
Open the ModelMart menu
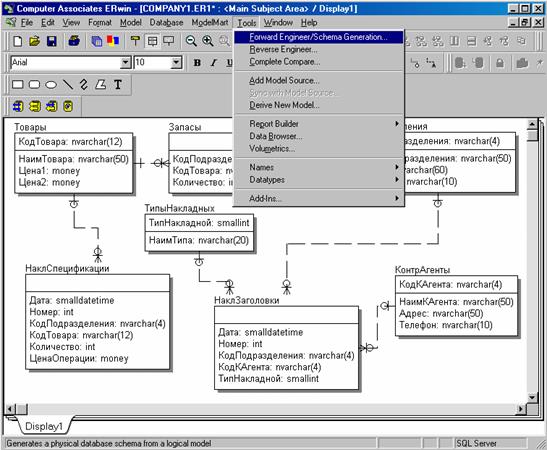click(x=210, y=23)
